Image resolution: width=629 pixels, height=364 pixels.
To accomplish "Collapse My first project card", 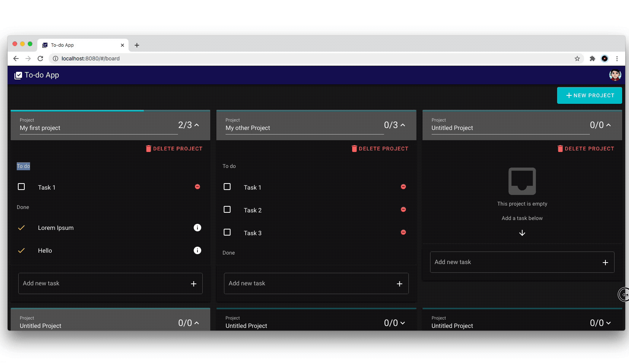I will 197,125.
